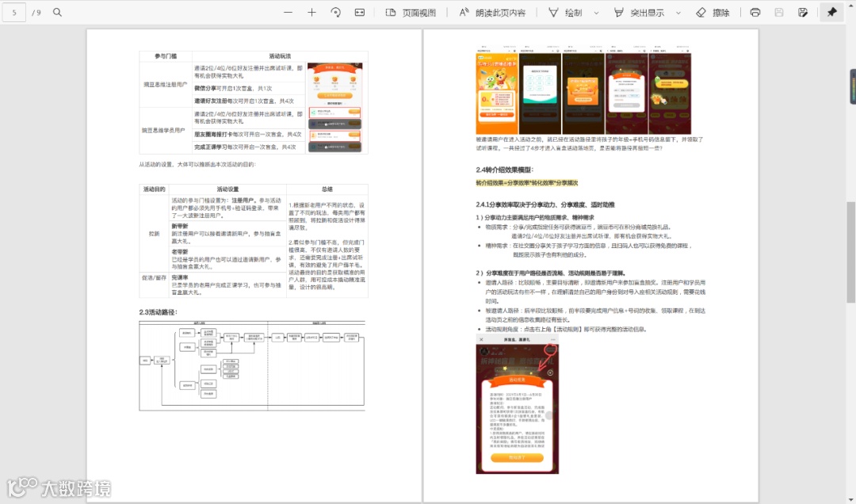Image resolution: width=856 pixels, height=504 pixels.
Task: Rotate the document with the rotate icon
Action: [x=336, y=12]
